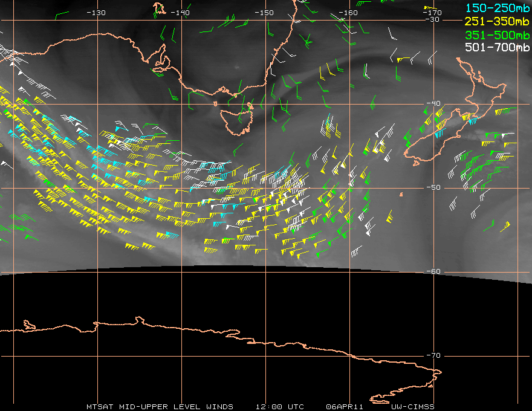Click the -70 latitude label
Image resolution: width=532 pixels, height=411 pixels.
433,355
